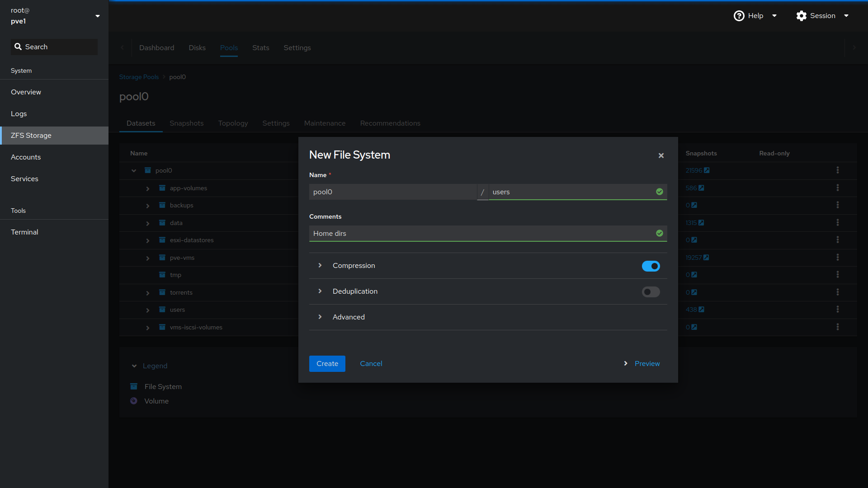The height and width of the screenshot is (488, 868).
Task: Open the Help menu
Action: 755,16
